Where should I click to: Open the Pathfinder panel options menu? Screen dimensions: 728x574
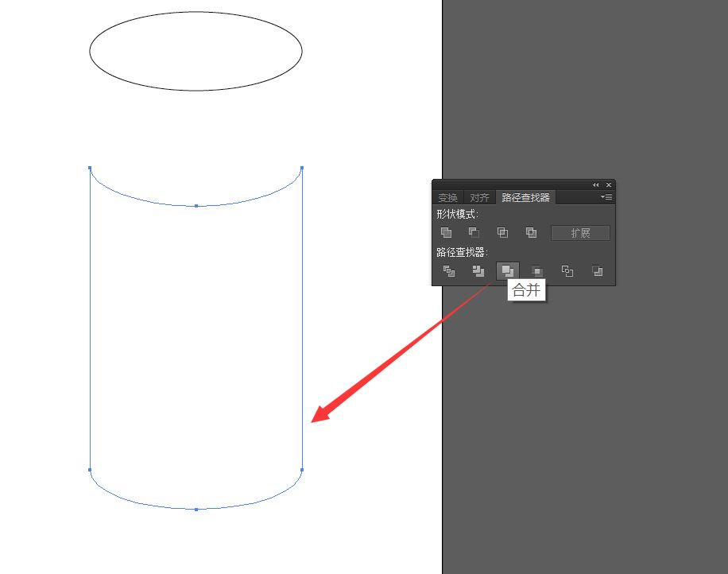tap(607, 197)
